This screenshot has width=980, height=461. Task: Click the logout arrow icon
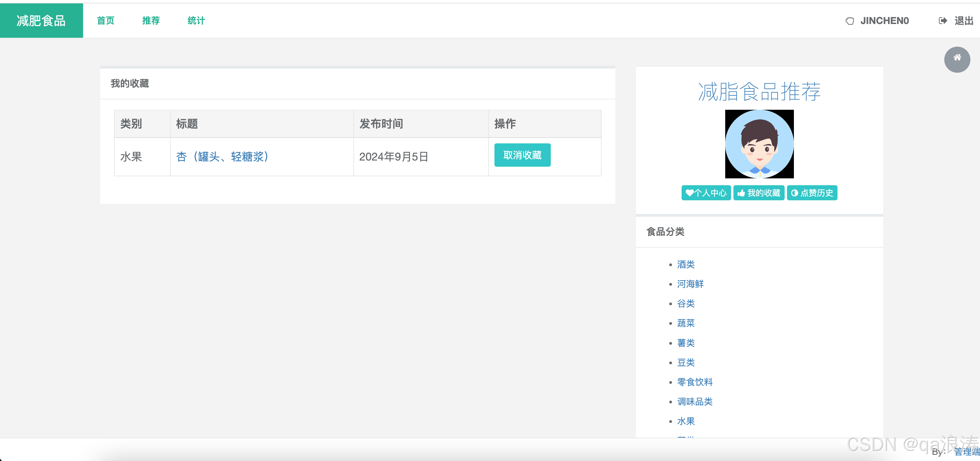point(942,21)
